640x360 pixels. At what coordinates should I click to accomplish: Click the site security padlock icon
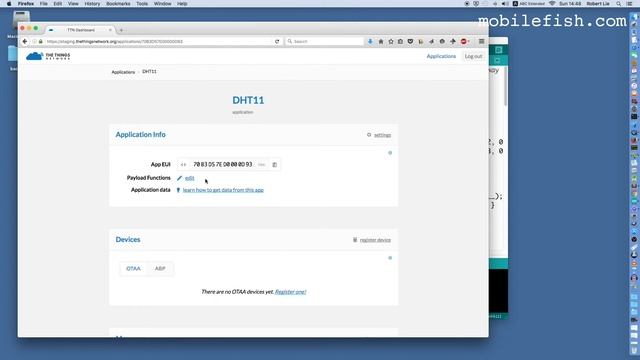pyautogui.click(x=41, y=41)
